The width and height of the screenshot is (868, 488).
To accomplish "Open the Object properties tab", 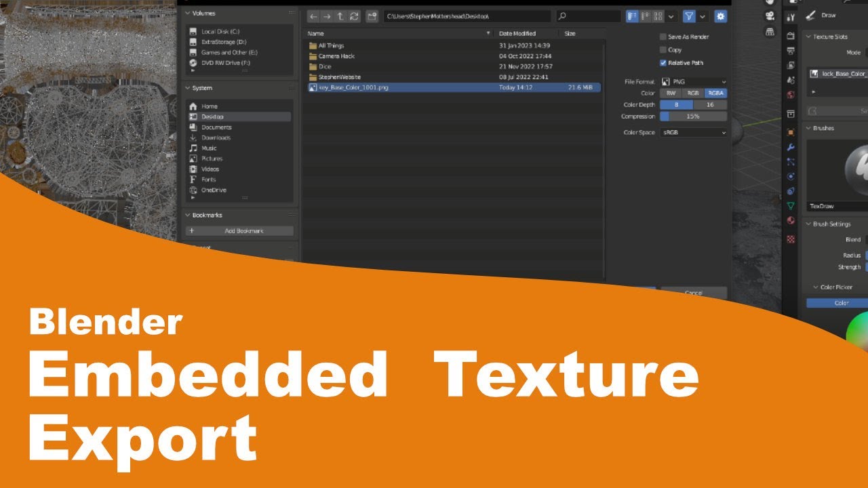I will tap(791, 132).
